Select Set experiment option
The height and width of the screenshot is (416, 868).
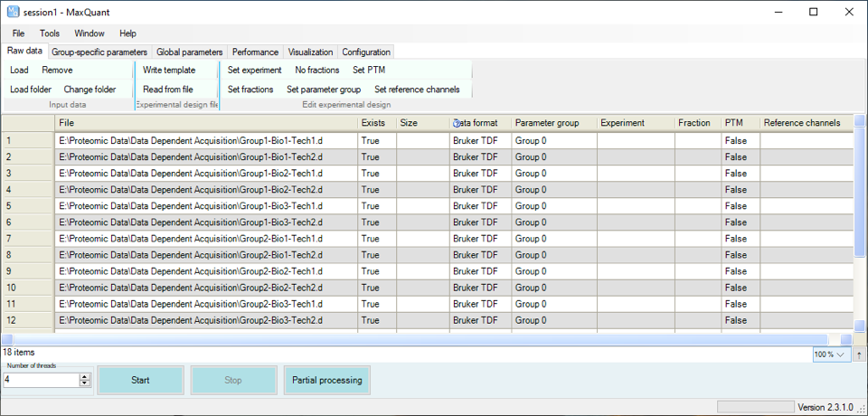tap(254, 70)
